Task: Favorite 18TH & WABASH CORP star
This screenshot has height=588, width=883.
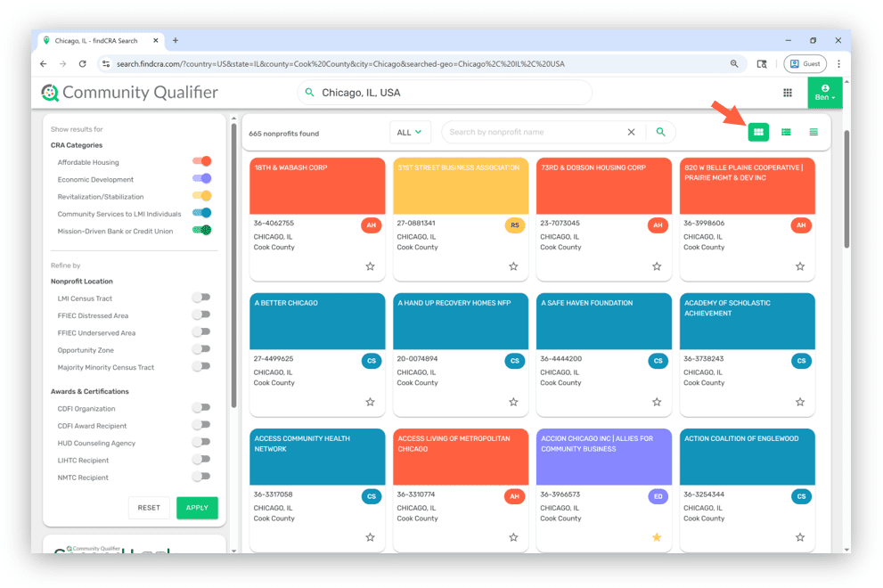Action: click(x=370, y=266)
